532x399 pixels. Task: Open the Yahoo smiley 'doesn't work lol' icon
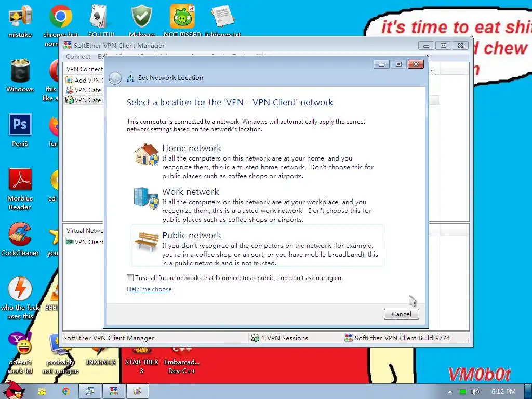pos(20,343)
